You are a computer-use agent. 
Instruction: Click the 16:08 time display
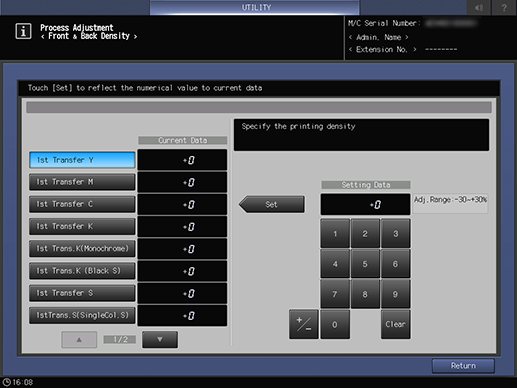[23, 382]
